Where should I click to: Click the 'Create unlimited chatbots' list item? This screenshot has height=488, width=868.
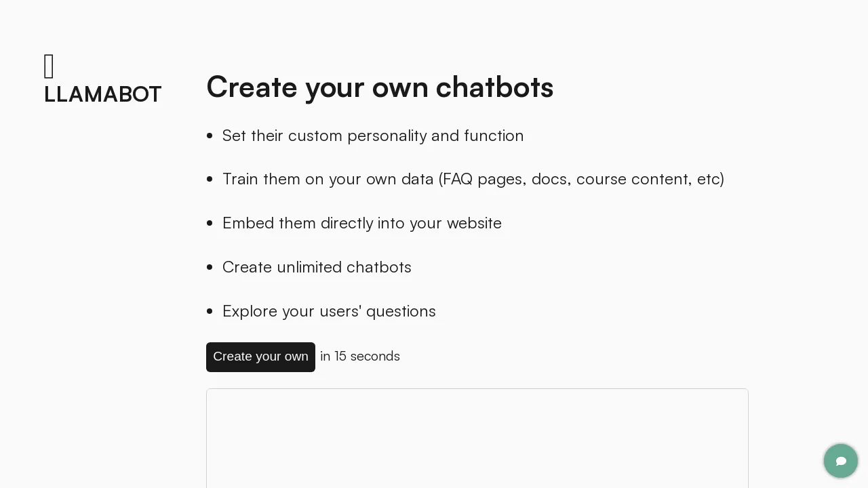point(317,267)
